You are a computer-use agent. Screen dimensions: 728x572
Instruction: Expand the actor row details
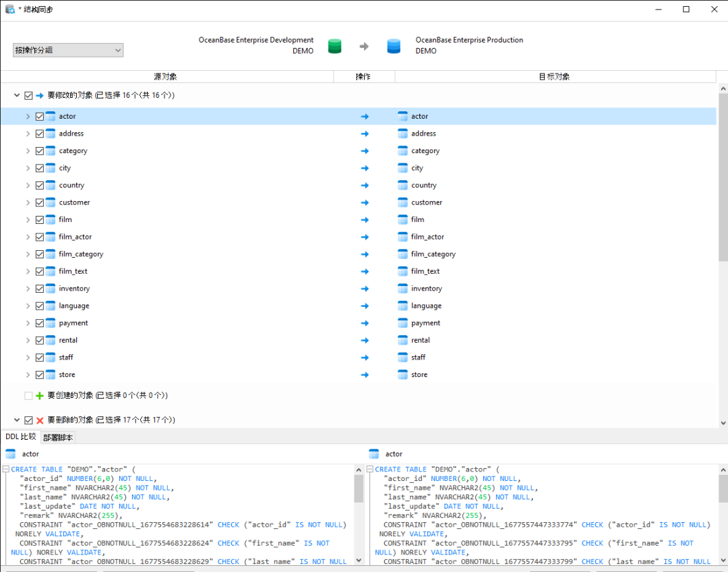pos(28,117)
